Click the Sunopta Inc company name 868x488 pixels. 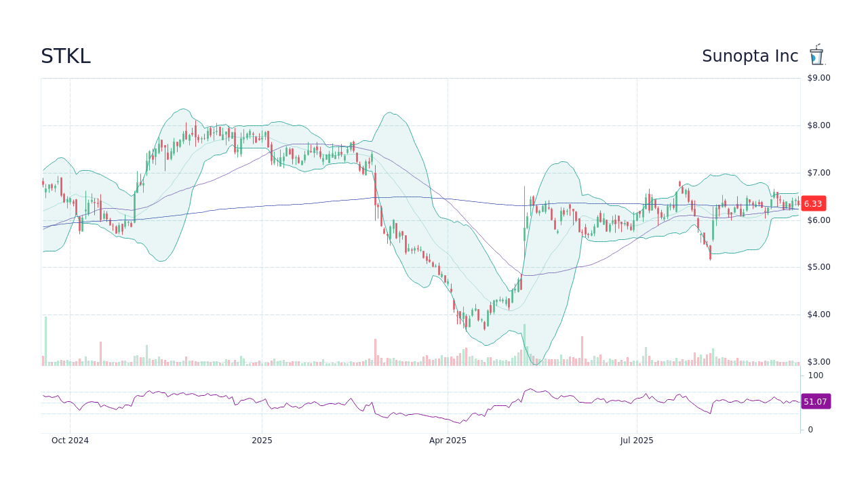point(750,56)
